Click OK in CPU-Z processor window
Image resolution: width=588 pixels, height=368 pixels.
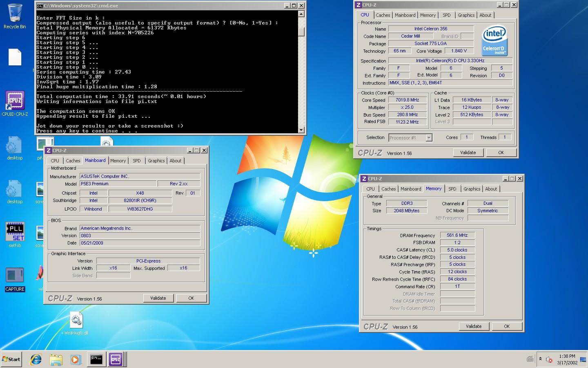pyautogui.click(x=501, y=153)
